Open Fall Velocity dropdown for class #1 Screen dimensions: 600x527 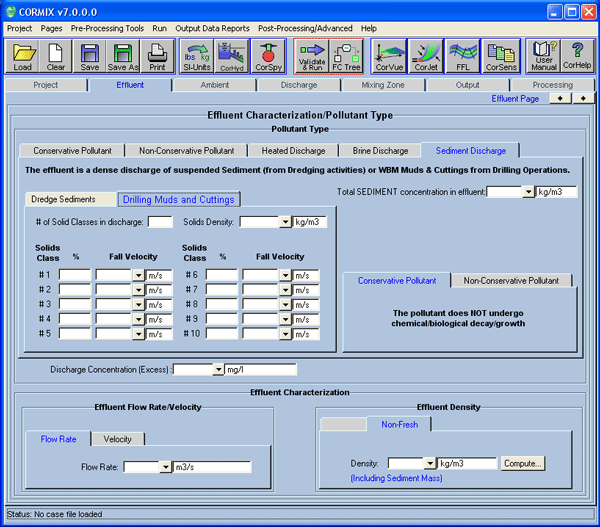139,275
